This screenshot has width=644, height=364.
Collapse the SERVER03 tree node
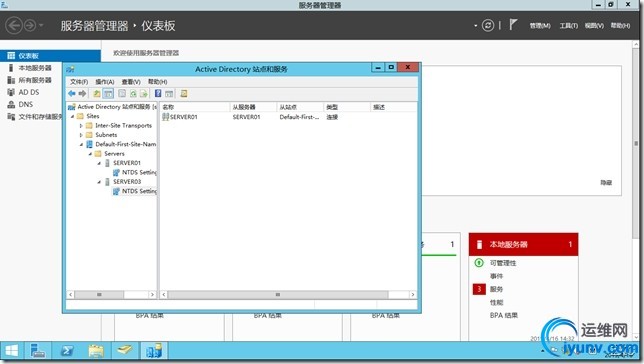coord(99,182)
